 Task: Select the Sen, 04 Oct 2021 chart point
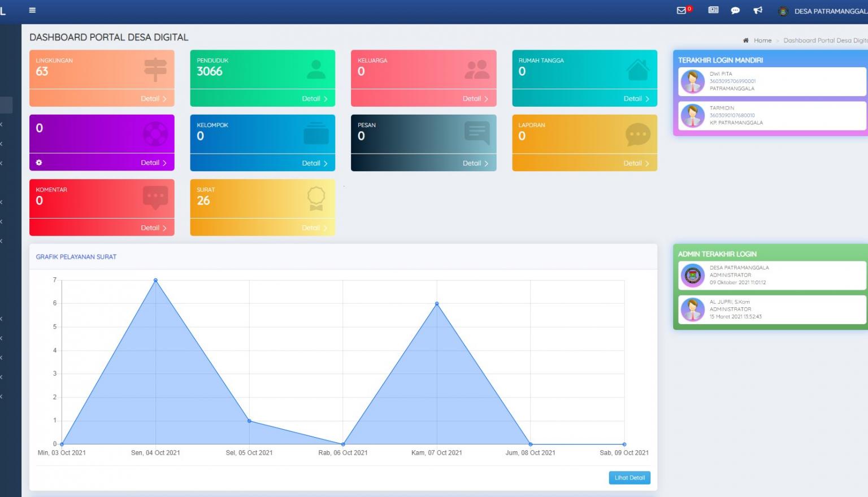[155, 280]
